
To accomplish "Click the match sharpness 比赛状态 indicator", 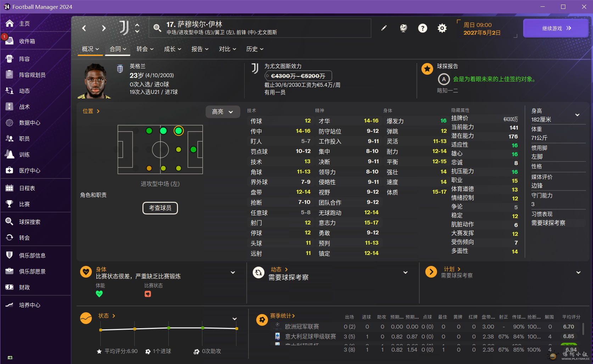I will coord(148,294).
